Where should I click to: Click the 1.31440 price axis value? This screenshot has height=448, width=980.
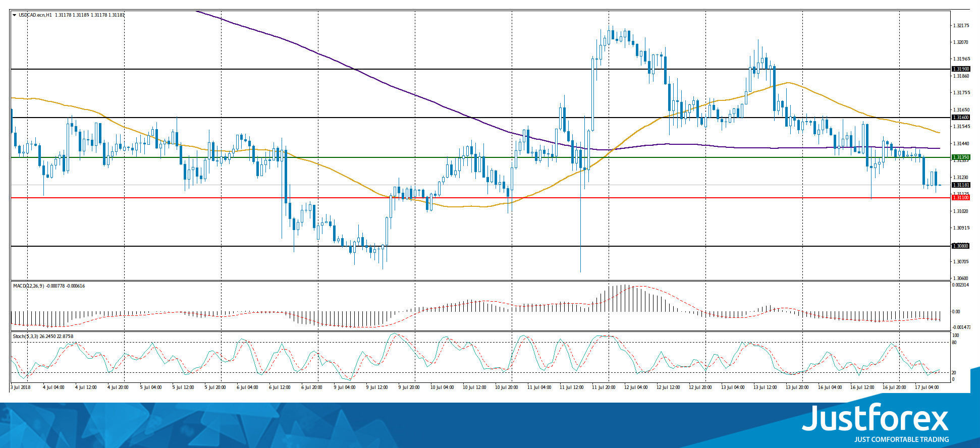[x=961, y=144]
